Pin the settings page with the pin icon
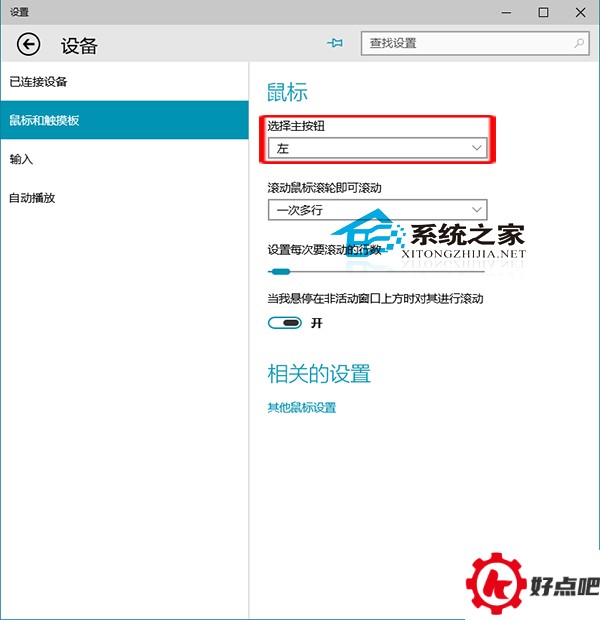This screenshot has height=620, width=600. tap(335, 43)
